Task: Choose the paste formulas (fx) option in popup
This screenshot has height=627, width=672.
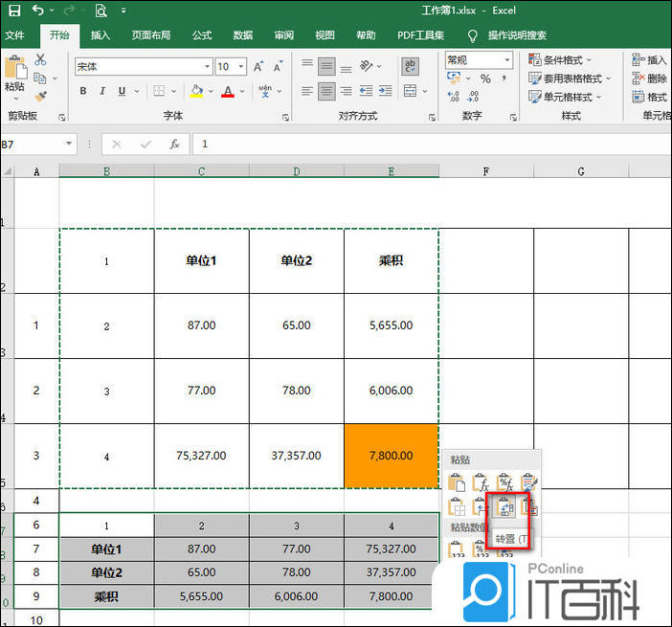Action: (x=481, y=483)
